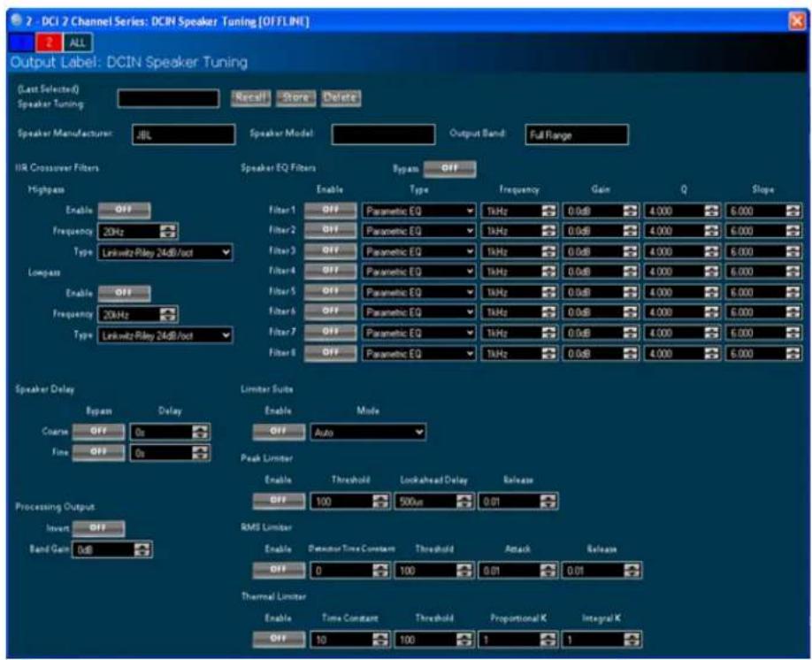Click Lowpass Frequency 20kHz spinner arrows
This screenshot has height=660, width=812.
click(168, 314)
